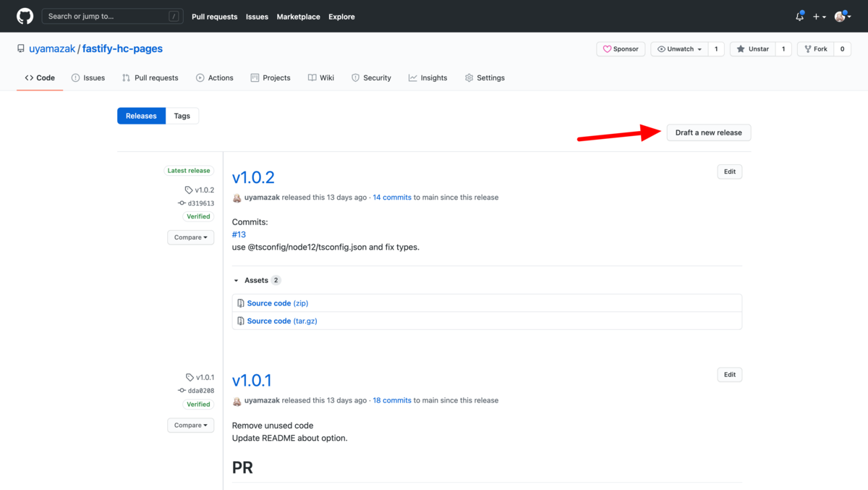This screenshot has height=490, width=868.
Task: Open commit d319613
Action: pos(197,203)
